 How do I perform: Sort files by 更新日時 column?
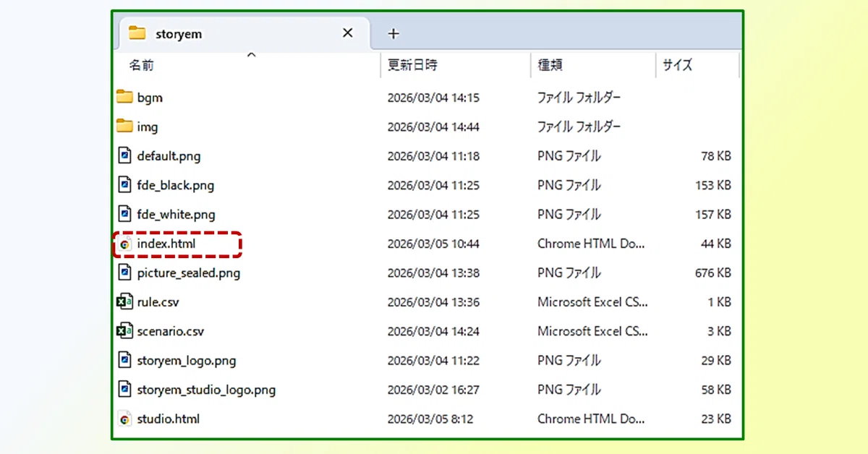(412, 65)
